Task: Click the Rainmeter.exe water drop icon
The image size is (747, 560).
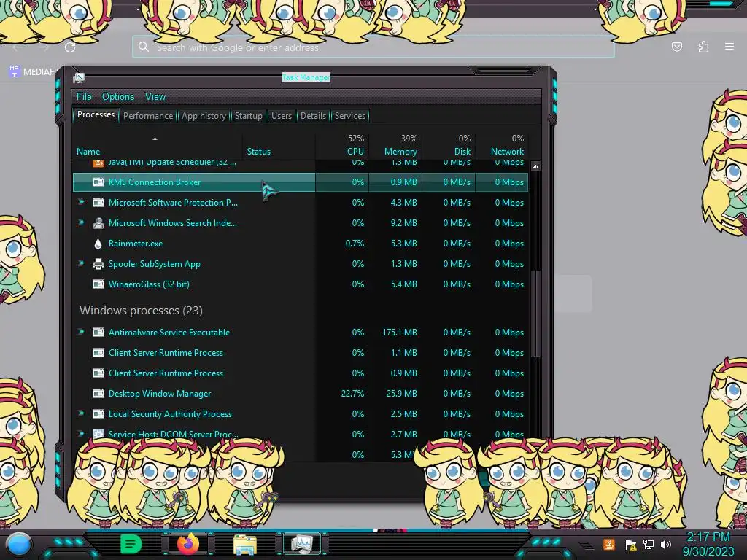Action: pos(98,244)
